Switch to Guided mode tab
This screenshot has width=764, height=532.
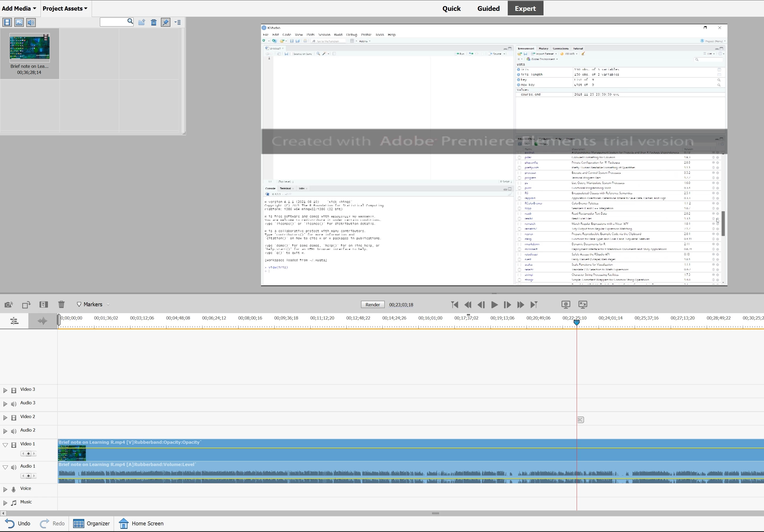pos(488,8)
